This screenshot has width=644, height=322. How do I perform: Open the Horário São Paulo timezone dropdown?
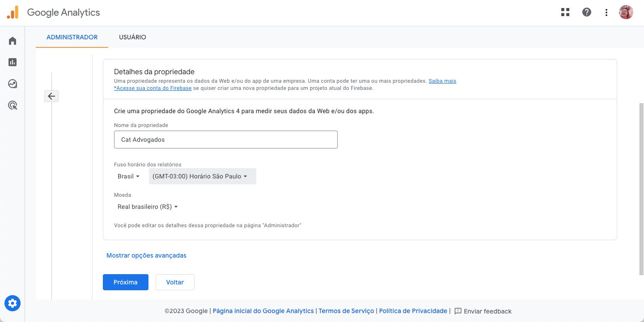coord(202,176)
